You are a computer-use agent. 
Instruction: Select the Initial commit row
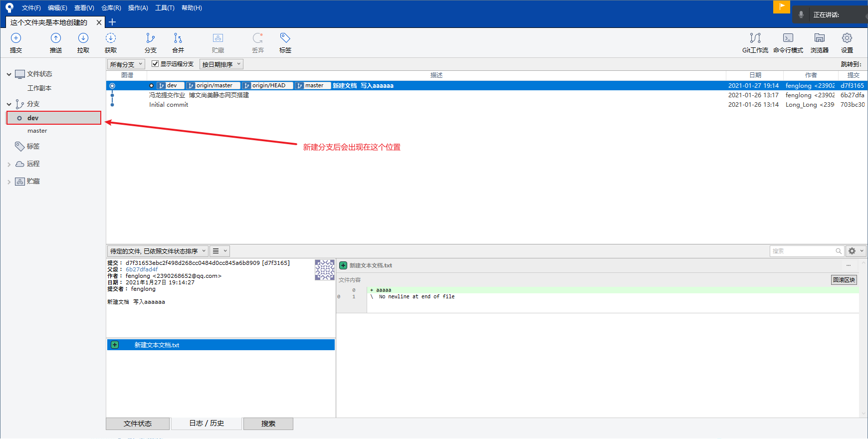pos(169,105)
